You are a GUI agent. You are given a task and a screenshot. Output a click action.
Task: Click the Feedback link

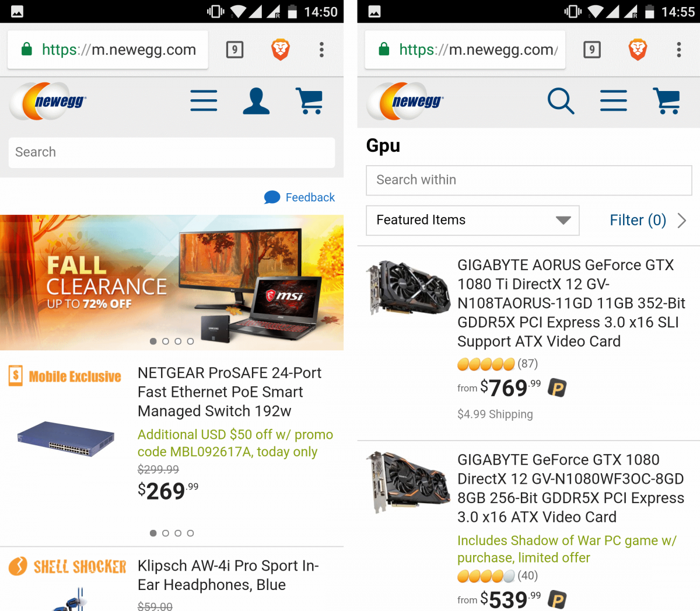click(310, 198)
